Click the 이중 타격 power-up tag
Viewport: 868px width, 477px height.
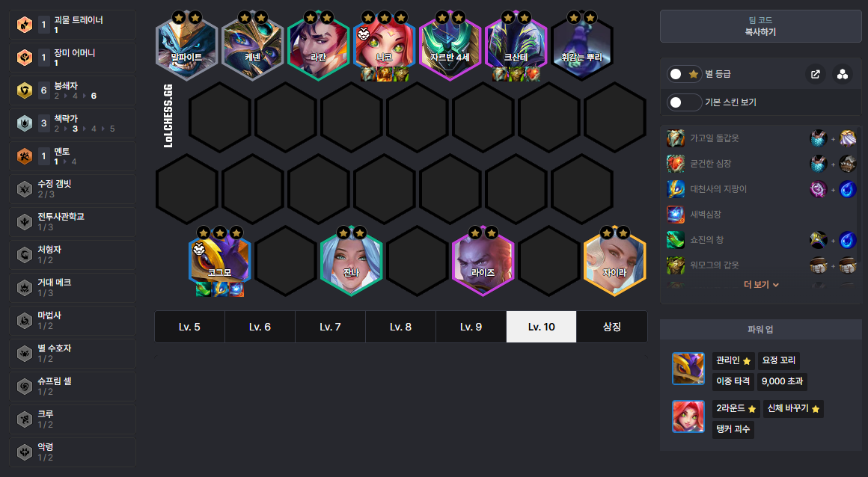[x=733, y=381]
